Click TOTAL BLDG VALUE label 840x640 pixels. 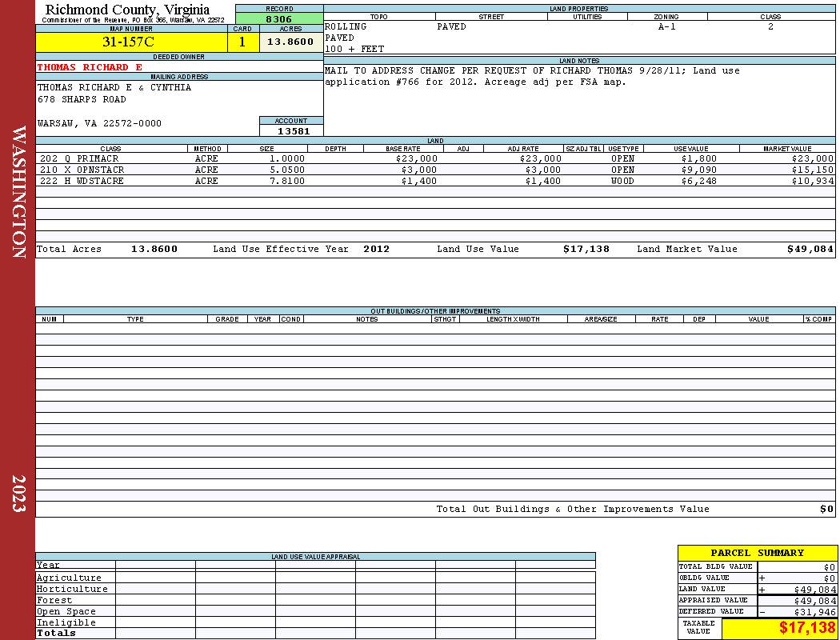[x=716, y=566]
